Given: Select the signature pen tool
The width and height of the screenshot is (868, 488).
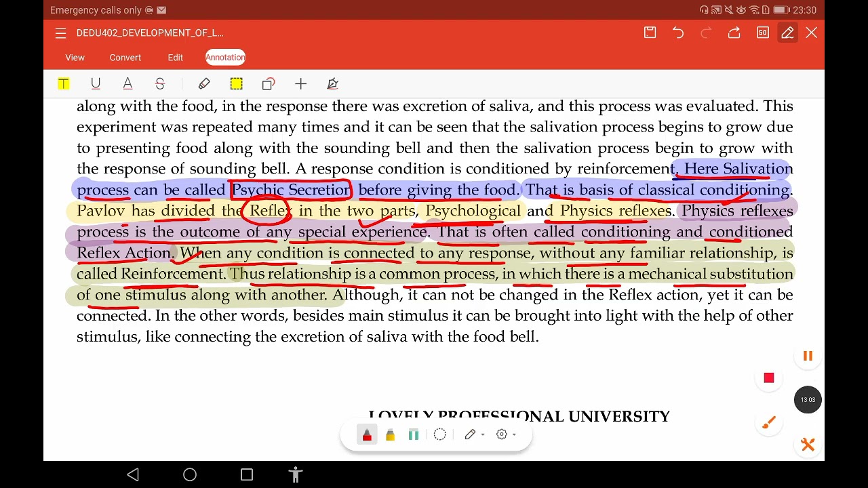Looking at the screenshot, I should pyautogui.click(x=333, y=84).
